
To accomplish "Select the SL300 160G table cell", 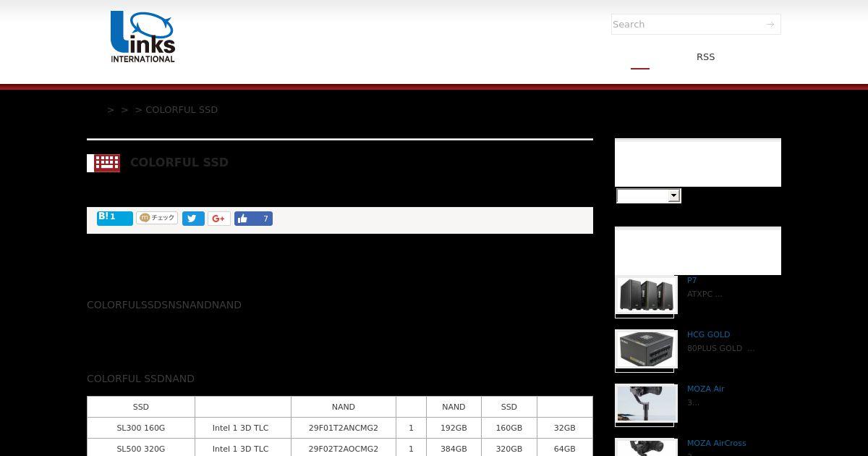I will (x=141, y=428).
